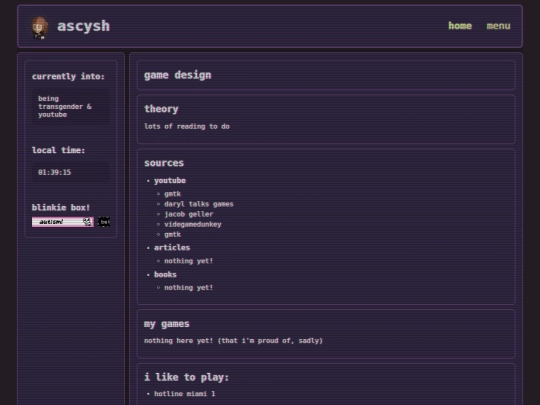Click the 'local time:' heading

[x=58, y=150]
